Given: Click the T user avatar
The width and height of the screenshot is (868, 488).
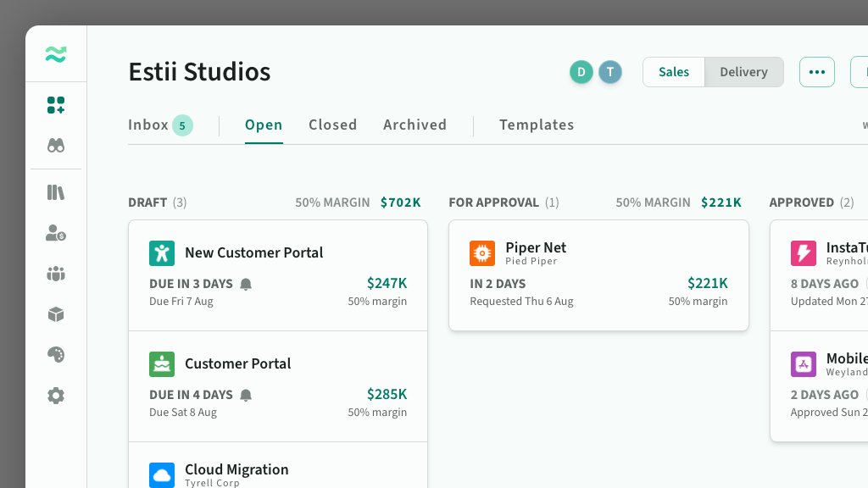Looking at the screenshot, I should point(610,72).
